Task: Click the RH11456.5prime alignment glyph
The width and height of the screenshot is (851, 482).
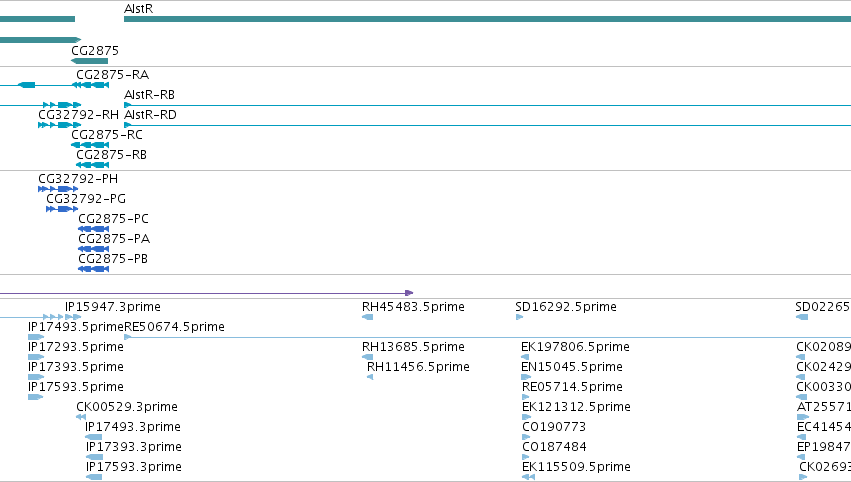Action: [370, 377]
